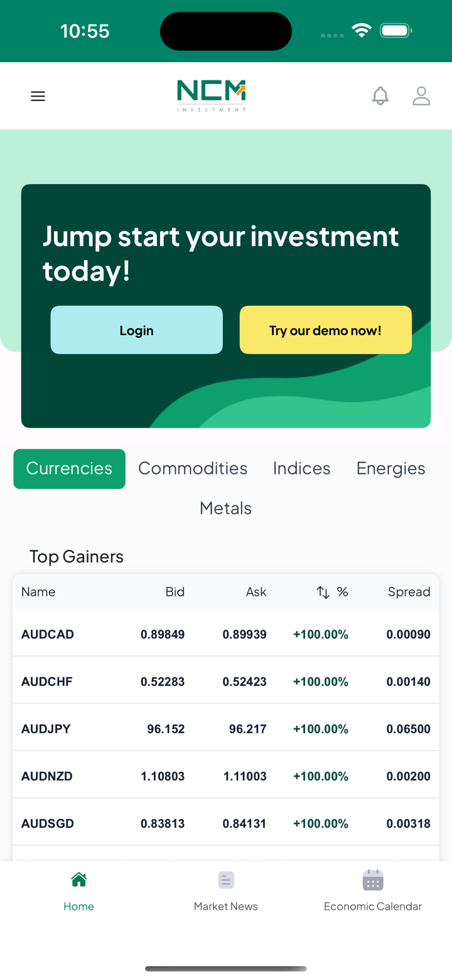Sort by percent change arrows icon
This screenshot has width=452, height=980.
(323, 592)
